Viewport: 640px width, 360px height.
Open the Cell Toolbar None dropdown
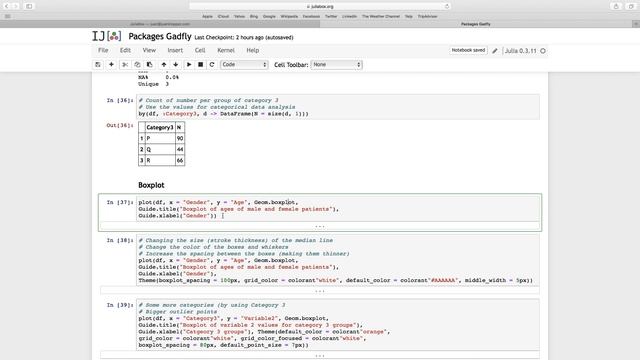click(336, 64)
